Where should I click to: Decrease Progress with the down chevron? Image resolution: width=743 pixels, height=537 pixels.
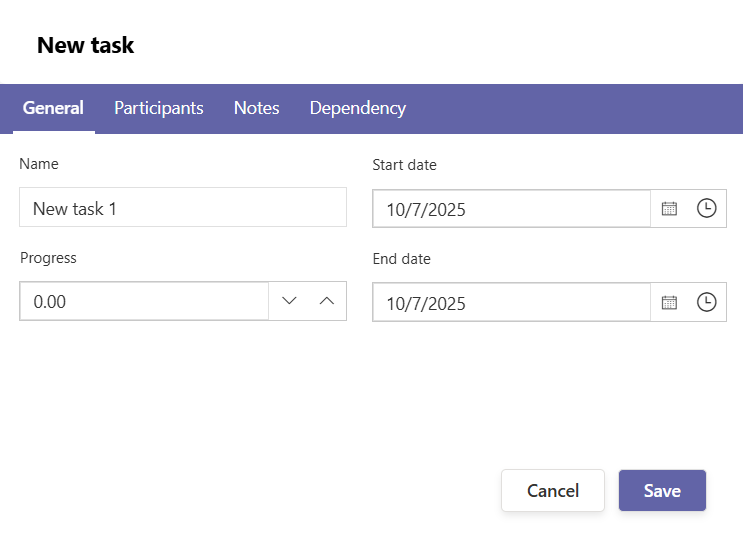[x=289, y=301]
